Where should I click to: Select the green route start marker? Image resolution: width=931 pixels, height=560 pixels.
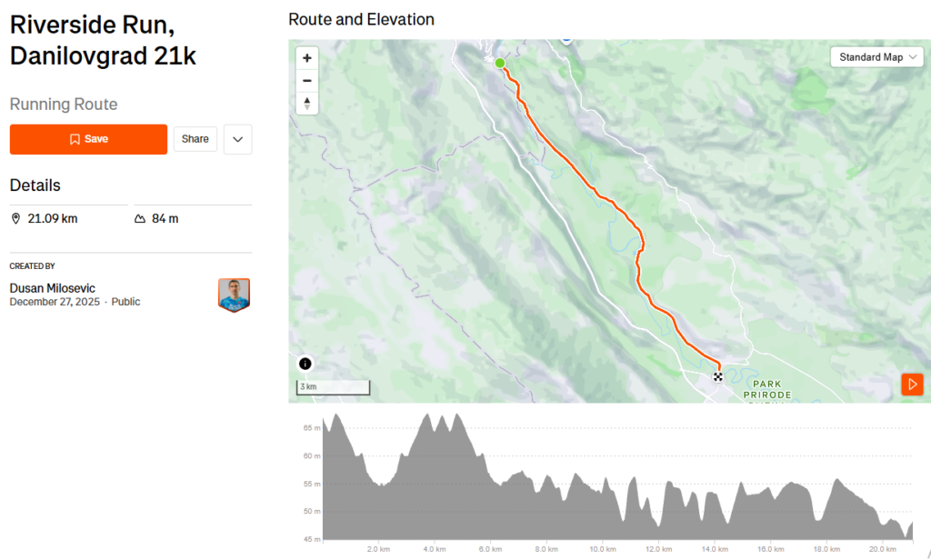click(499, 64)
